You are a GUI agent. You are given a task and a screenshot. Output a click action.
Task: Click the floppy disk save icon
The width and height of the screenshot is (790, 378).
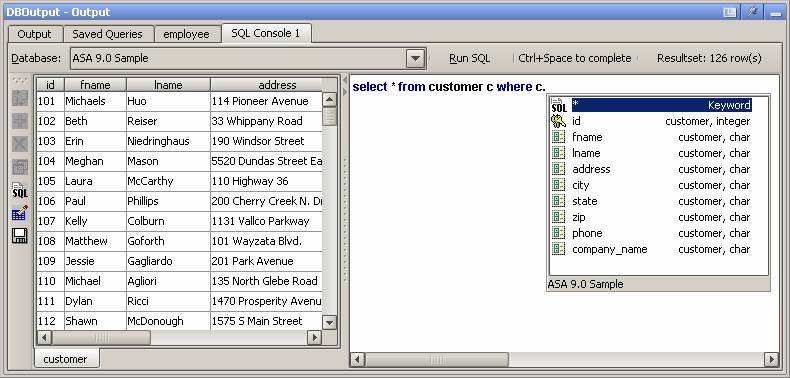20,236
